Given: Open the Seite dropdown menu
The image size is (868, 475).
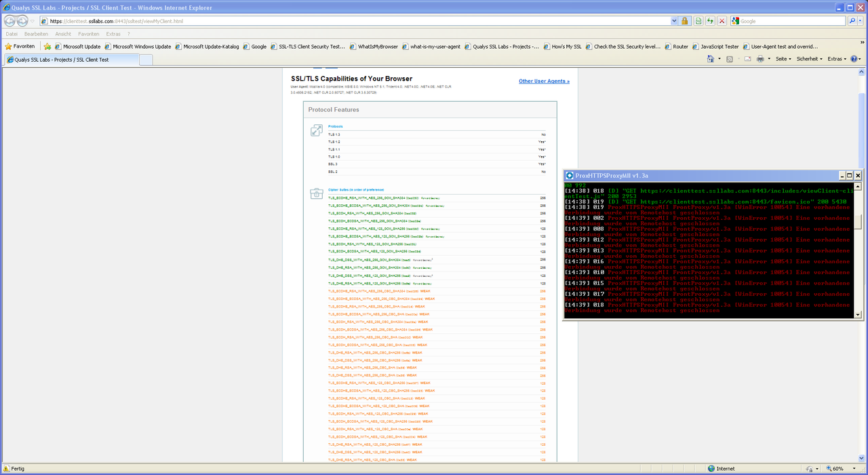Looking at the screenshot, I should click(783, 59).
